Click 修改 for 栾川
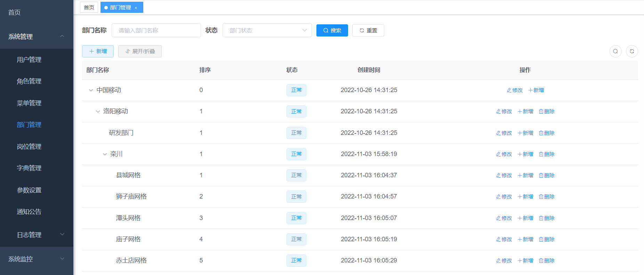The width and height of the screenshot is (644, 275). coord(504,154)
